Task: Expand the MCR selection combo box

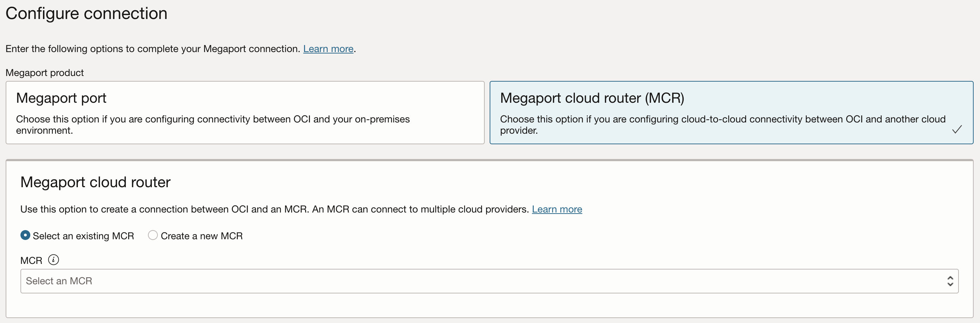Action: click(x=490, y=281)
